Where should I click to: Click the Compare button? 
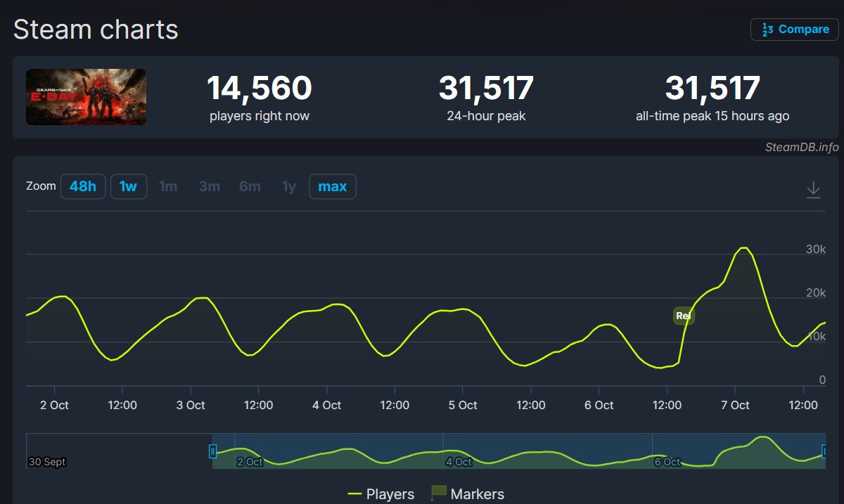[795, 30]
